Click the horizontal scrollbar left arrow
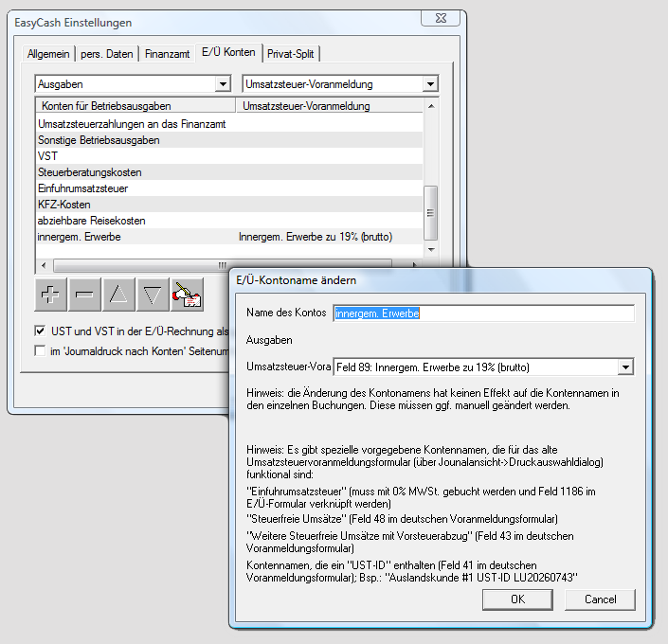Image resolution: width=668 pixels, height=644 pixels. tap(44, 265)
